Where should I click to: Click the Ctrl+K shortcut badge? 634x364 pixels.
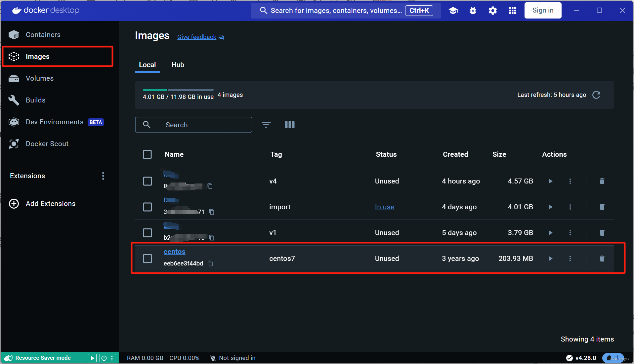pos(419,11)
